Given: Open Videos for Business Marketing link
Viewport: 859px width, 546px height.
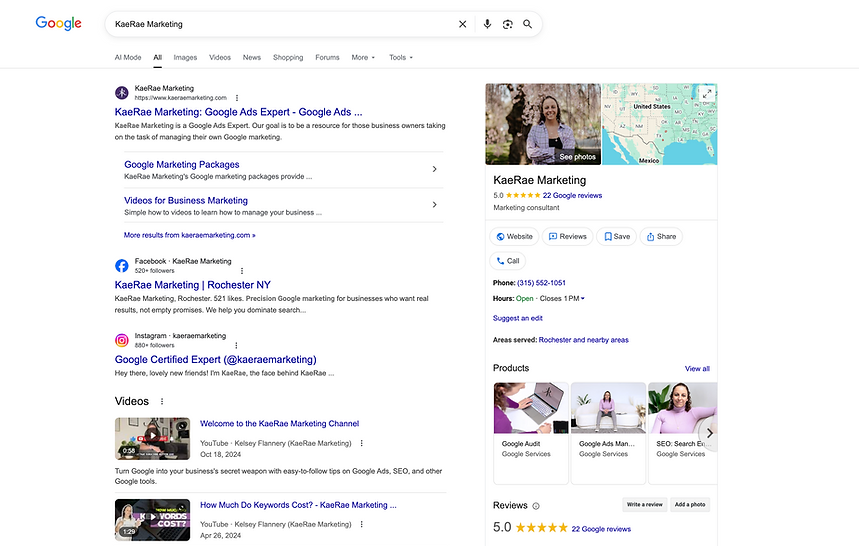Looking at the screenshot, I should click(x=186, y=200).
